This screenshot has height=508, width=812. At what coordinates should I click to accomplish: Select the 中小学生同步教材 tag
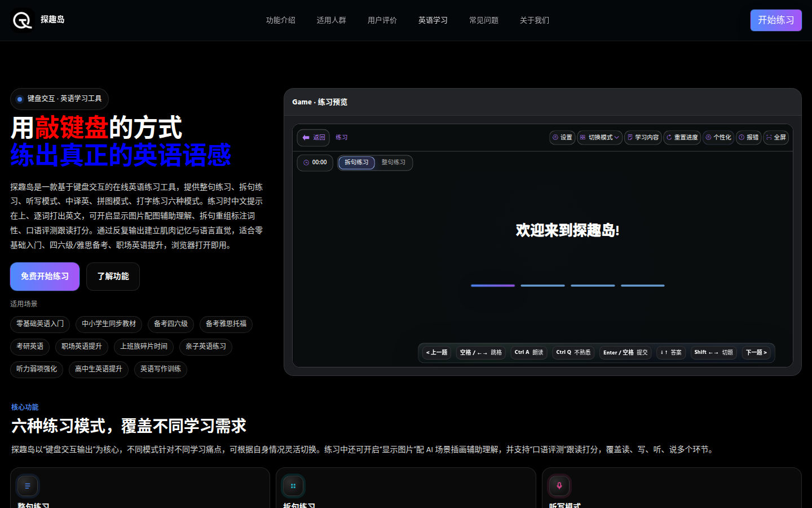point(109,324)
